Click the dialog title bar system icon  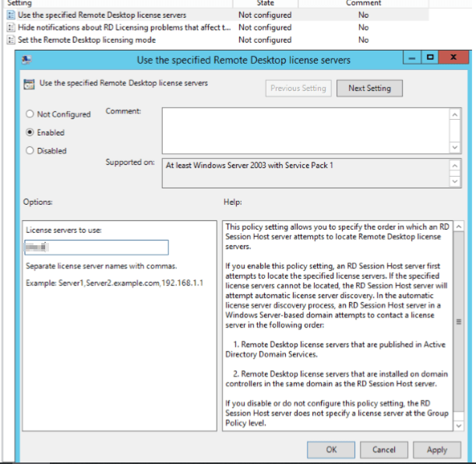(26, 60)
